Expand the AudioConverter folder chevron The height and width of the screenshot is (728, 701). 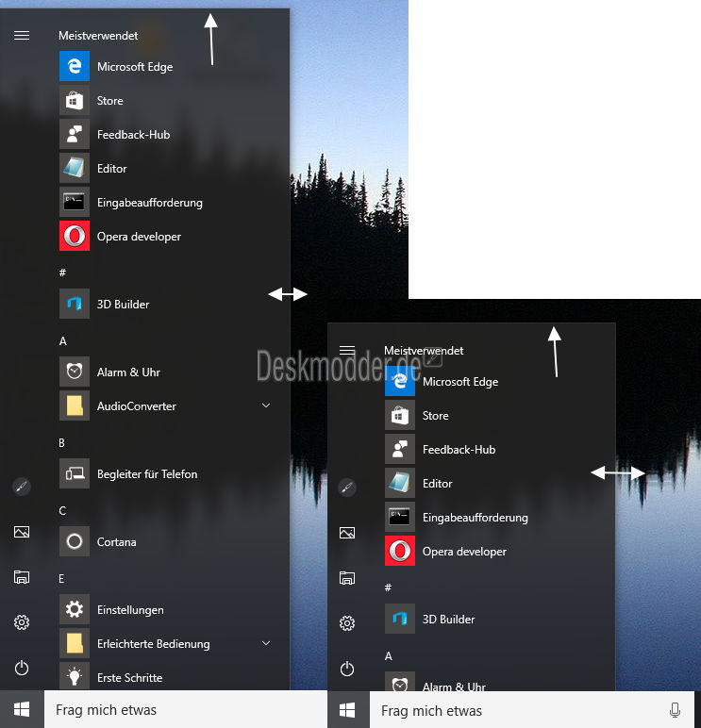pos(266,405)
